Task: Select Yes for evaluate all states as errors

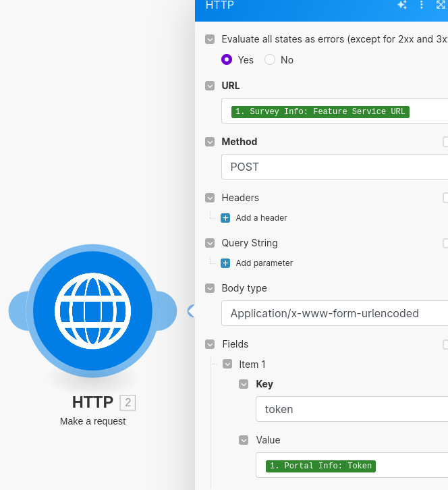Action: click(227, 59)
